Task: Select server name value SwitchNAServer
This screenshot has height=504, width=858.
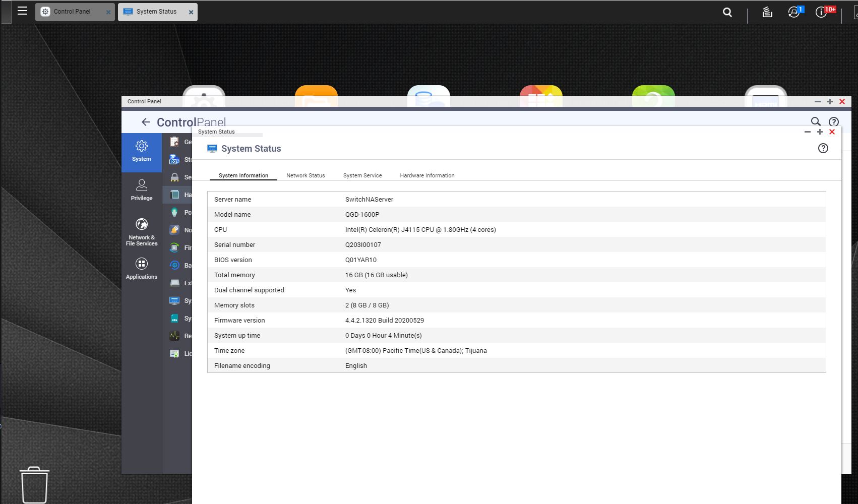Action: [369, 199]
